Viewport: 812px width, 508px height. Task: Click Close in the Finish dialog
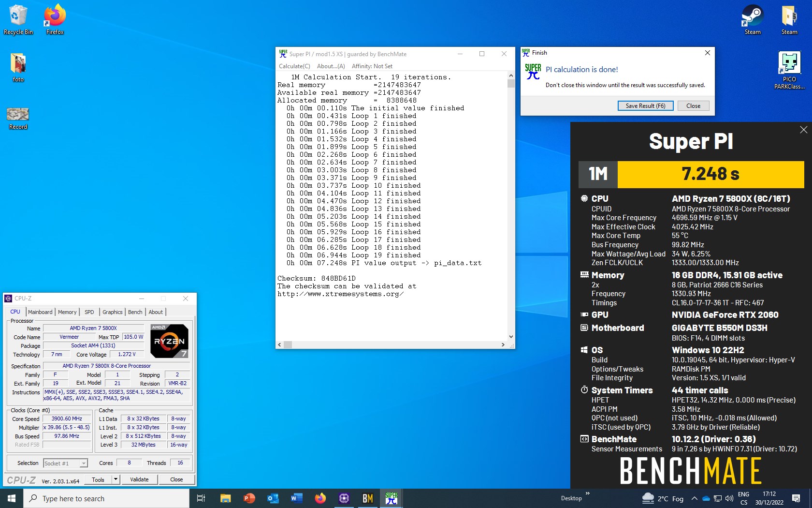[x=693, y=106]
